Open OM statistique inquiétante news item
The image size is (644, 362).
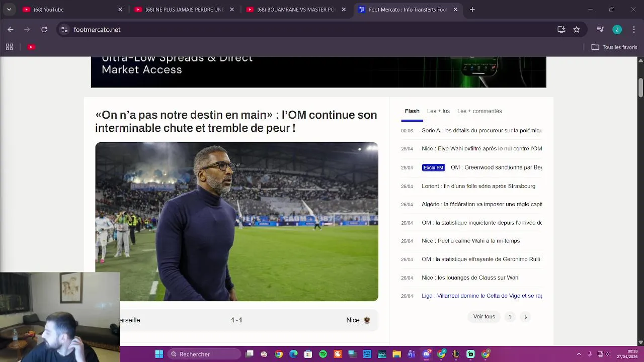[481, 223]
